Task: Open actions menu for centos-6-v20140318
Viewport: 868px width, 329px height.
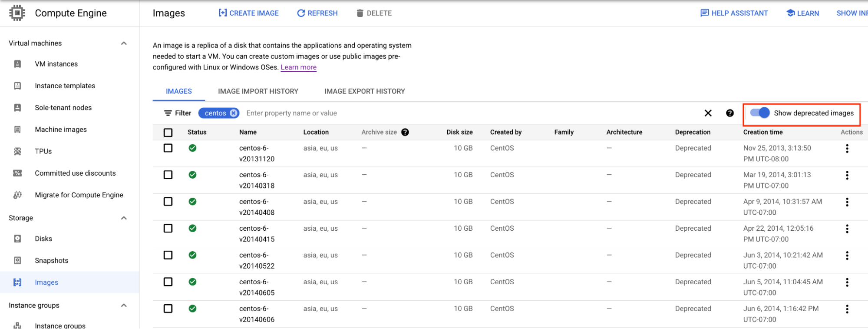Action: 847,176
